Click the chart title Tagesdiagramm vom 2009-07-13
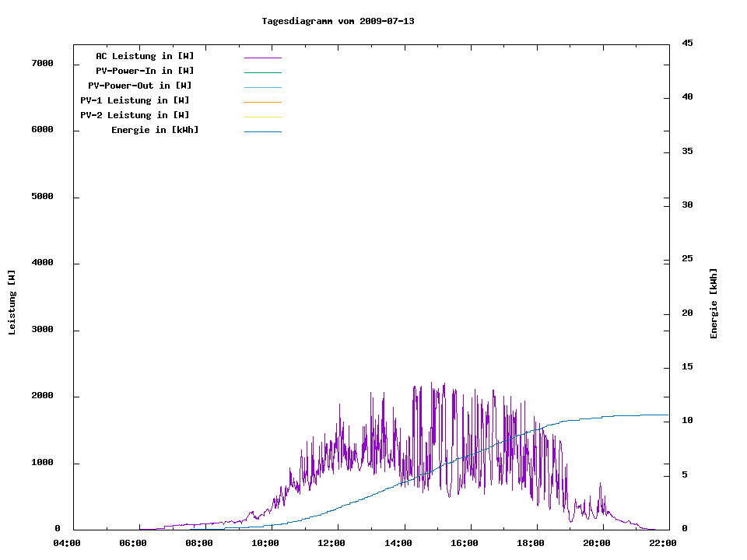 (x=338, y=21)
